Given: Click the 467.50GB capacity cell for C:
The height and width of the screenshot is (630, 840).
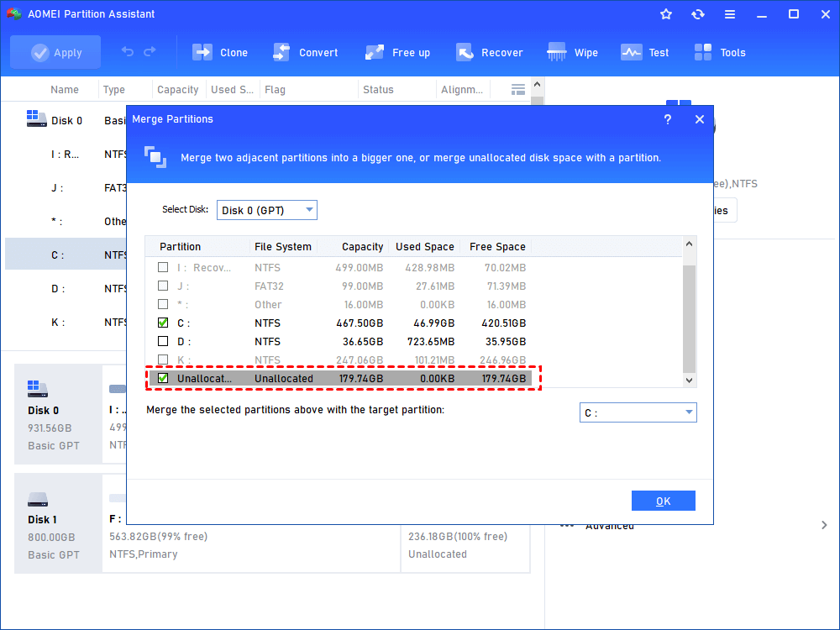Looking at the screenshot, I should (360, 323).
